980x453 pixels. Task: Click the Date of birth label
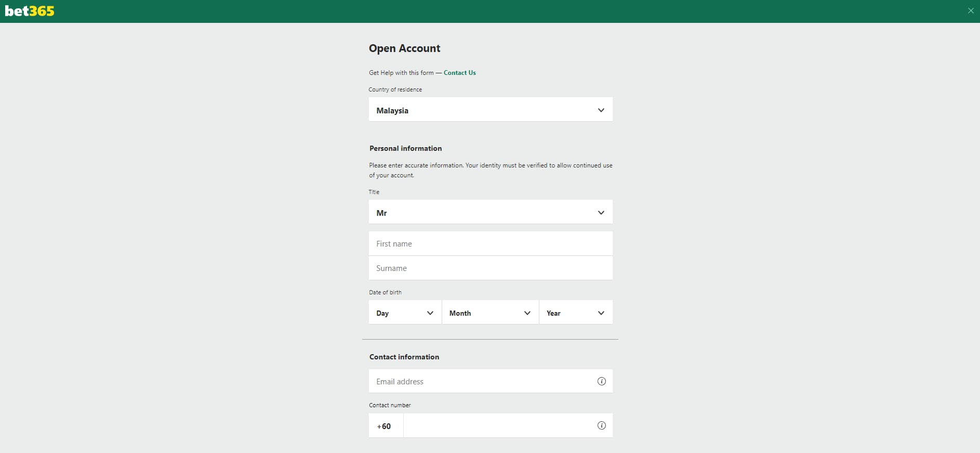(385, 292)
